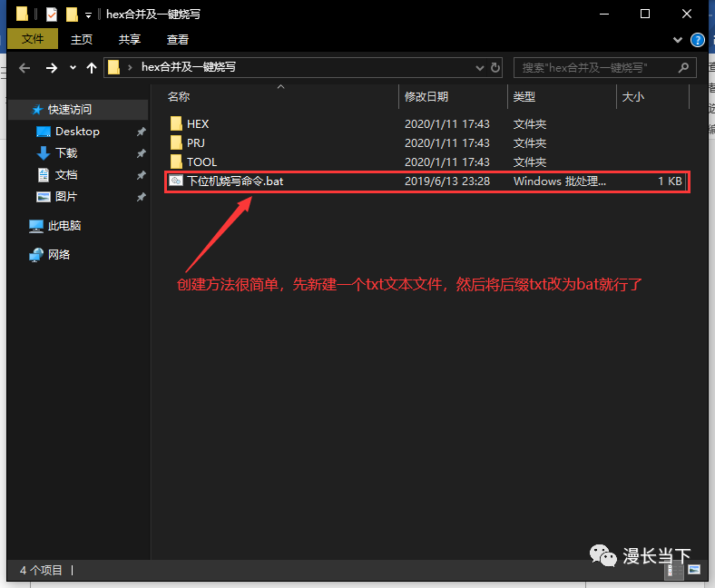Expand the address bar history dropdown
The image size is (715, 588).
click(479, 67)
